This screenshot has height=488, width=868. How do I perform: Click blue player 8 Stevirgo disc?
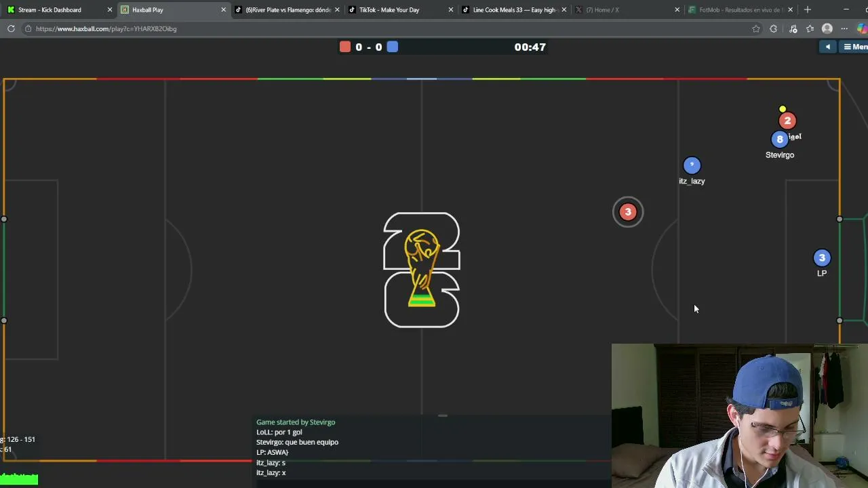pos(780,139)
